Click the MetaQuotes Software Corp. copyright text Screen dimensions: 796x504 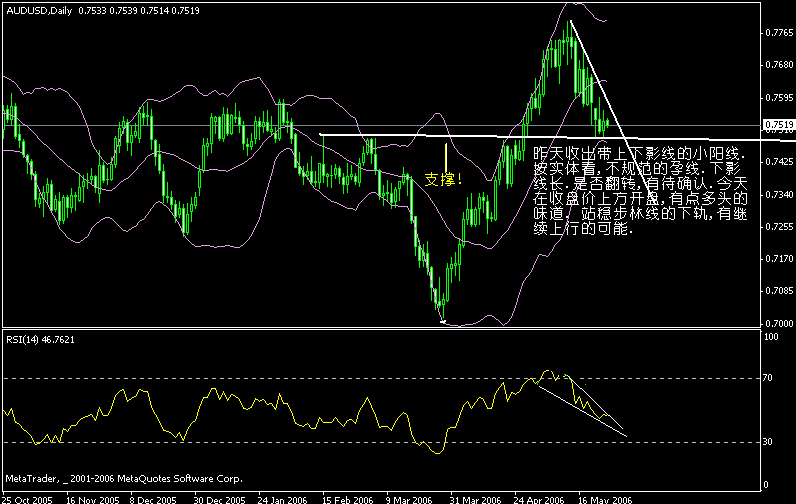click(x=124, y=479)
